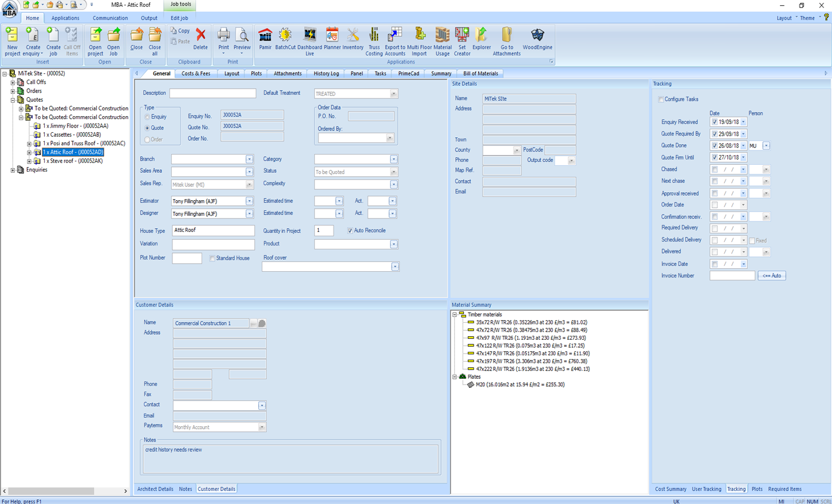Open the Applications ribbon tab

click(x=65, y=18)
